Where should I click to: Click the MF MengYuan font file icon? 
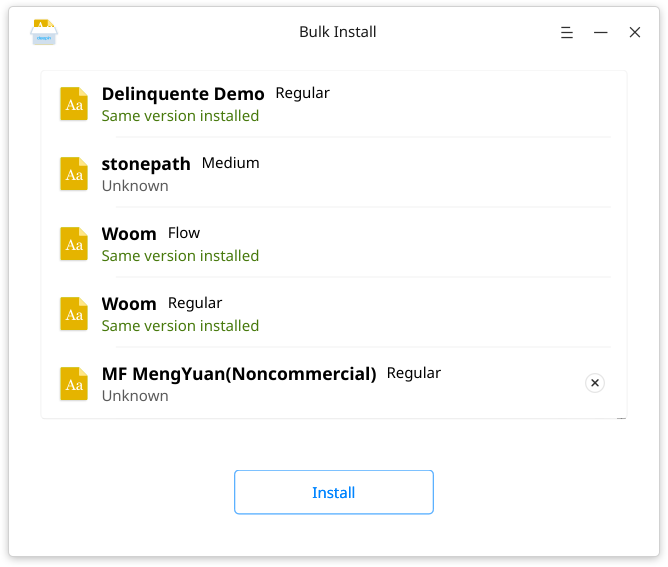pos(74,384)
